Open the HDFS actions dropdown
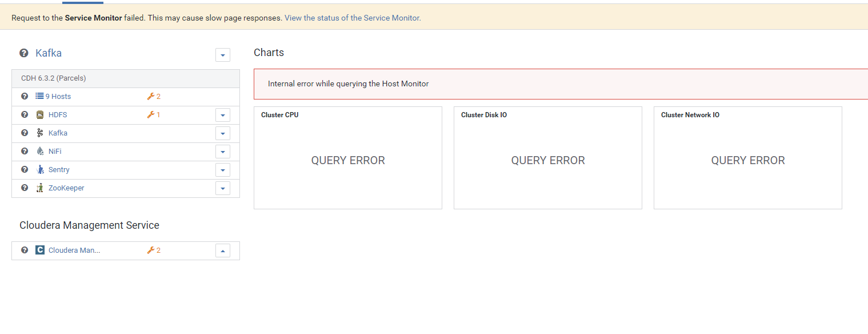The height and width of the screenshot is (334, 868). pos(222,115)
